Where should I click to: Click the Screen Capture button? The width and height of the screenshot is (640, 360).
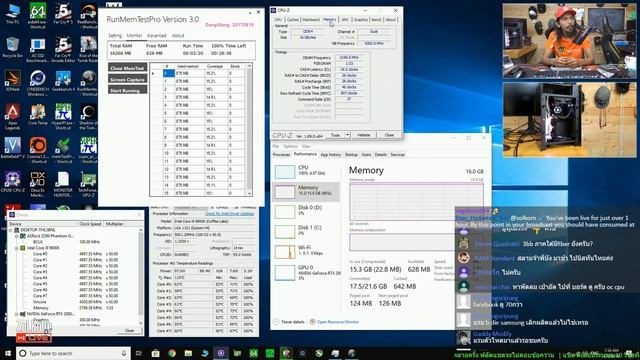click(127, 79)
